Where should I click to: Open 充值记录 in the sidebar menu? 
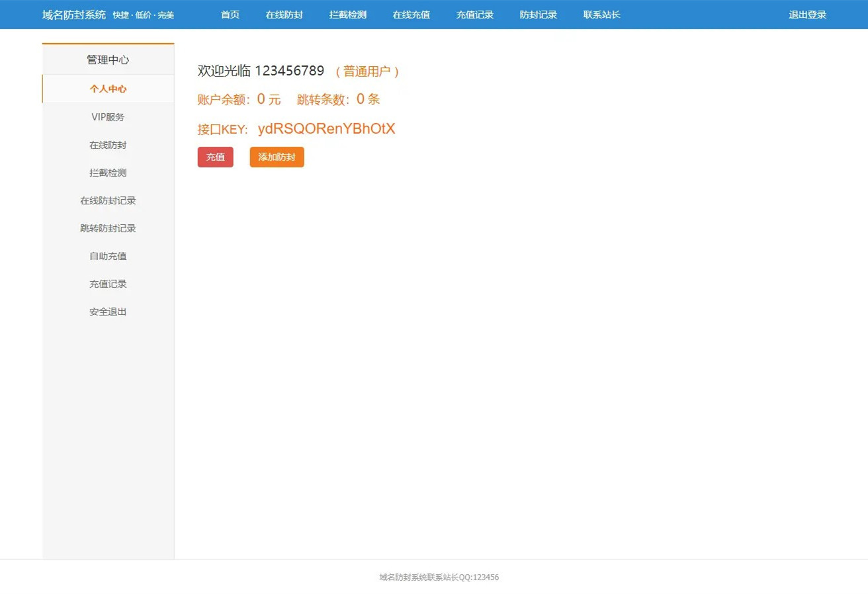pos(108,284)
